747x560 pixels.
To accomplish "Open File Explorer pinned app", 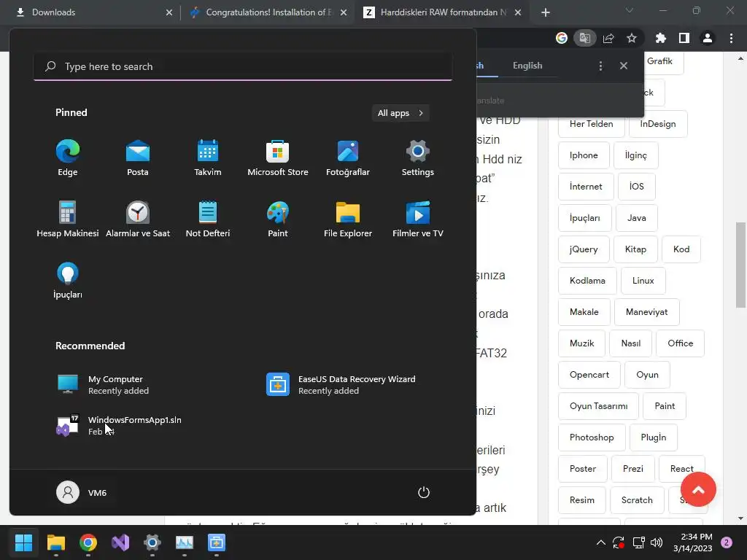I will [x=348, y=219].
